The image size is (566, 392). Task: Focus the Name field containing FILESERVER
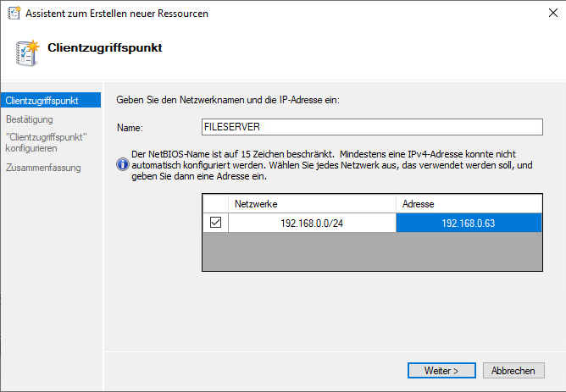point(370,127)
